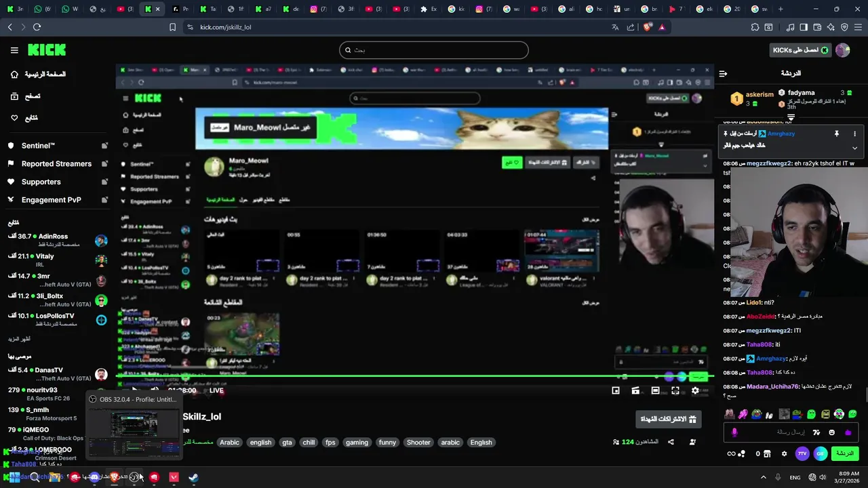Screen dimensions: 868x488
Task: Open browser extensions puzzle icon
Action: tap(755, 27)
